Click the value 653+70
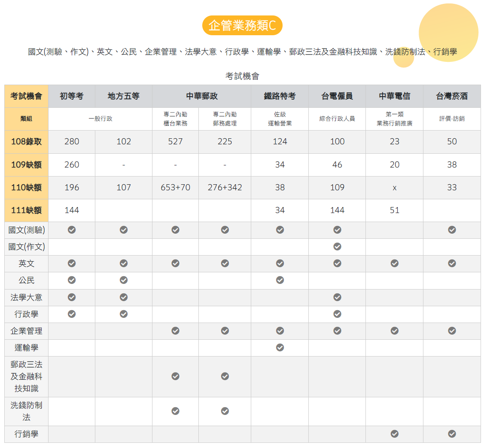The height and width of the screenshot is (448, 487). (x=176, y=188)
